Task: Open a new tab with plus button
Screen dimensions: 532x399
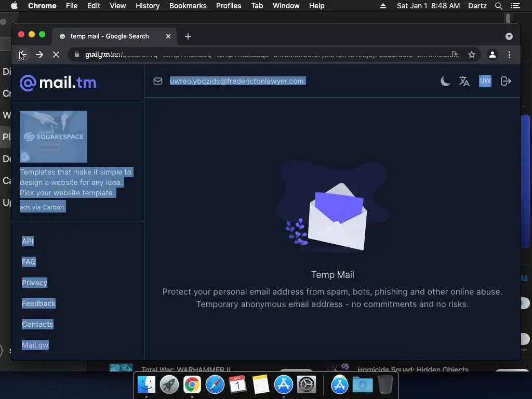Action: (188, 36)
